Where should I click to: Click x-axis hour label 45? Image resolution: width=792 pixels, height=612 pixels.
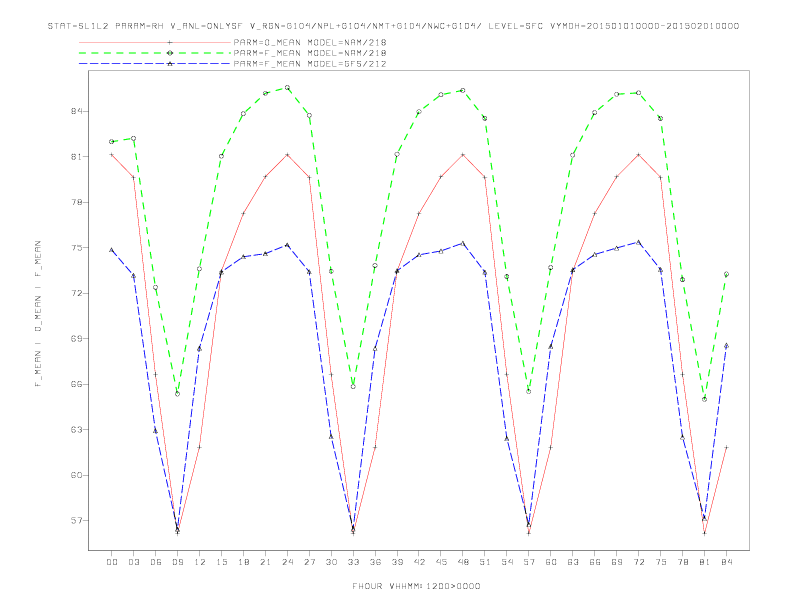tap(441, 562)
